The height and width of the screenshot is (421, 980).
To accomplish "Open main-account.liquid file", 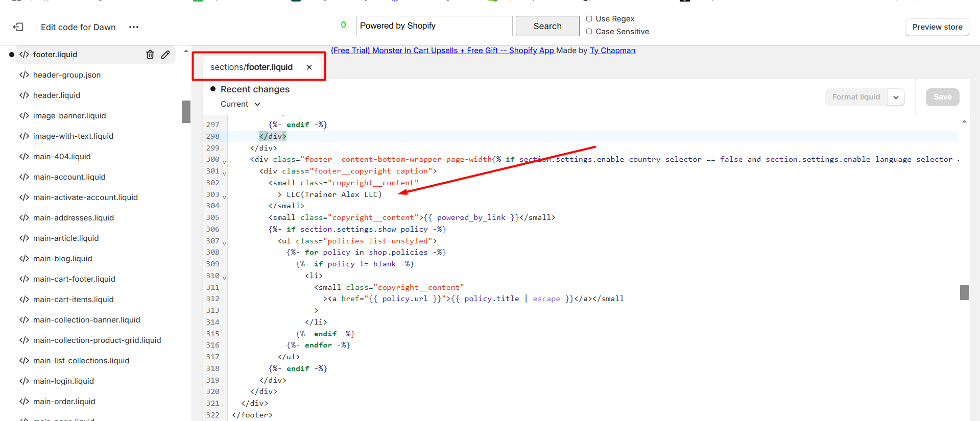I will [69, 177].
